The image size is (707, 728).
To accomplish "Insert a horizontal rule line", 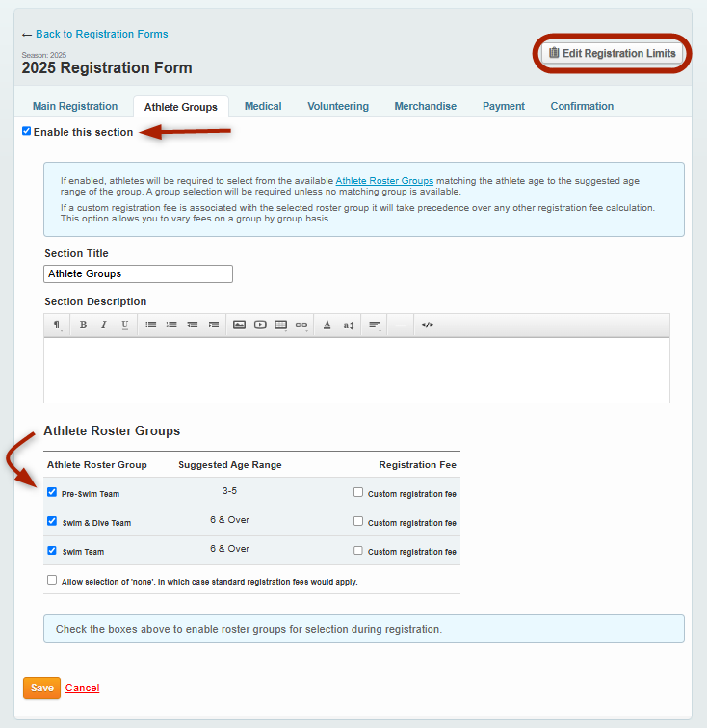I will tap(401, 325).
